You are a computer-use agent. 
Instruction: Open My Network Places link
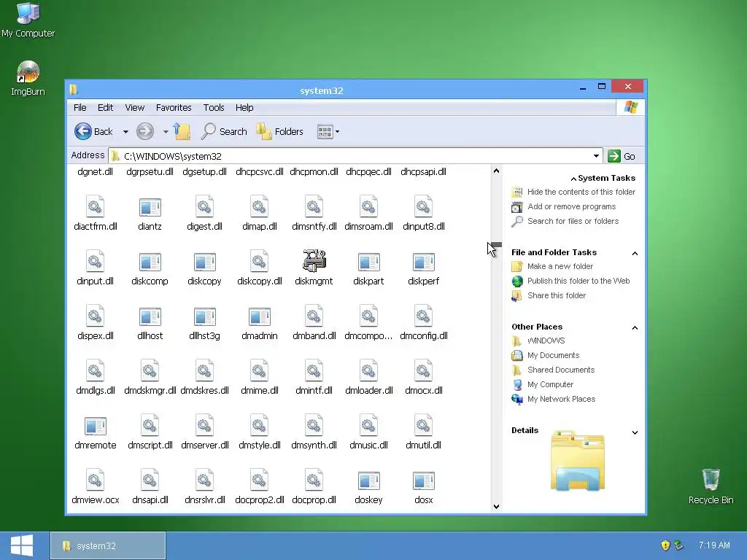(x=561, y=399)
